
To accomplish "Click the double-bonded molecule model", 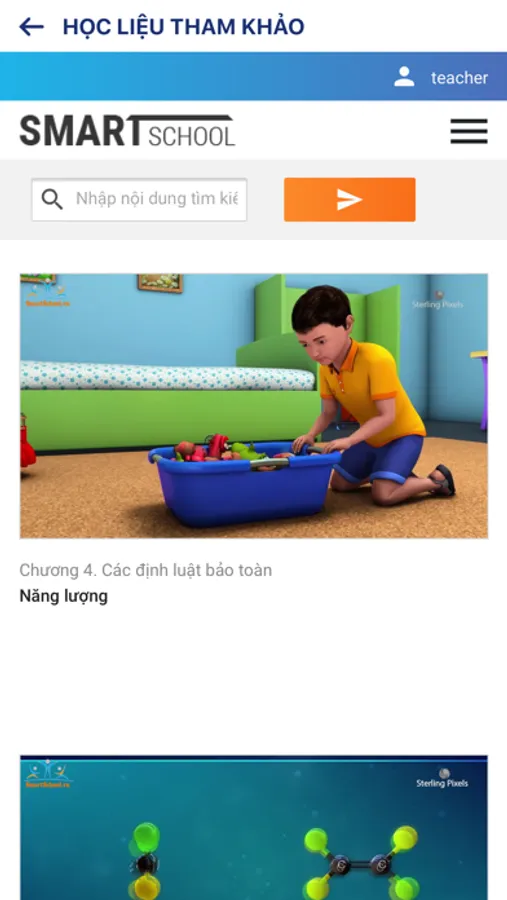I will pyautogui.click(x=361, y=862).
